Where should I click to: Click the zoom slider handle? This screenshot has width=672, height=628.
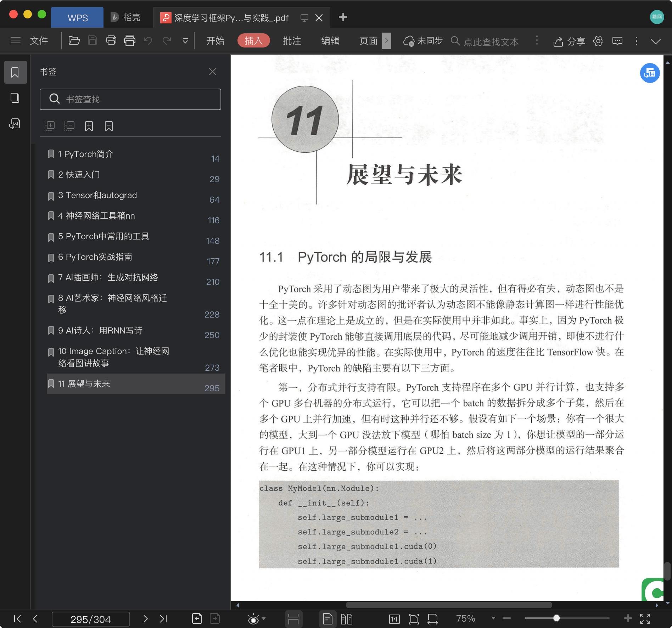tap(556, 618)
